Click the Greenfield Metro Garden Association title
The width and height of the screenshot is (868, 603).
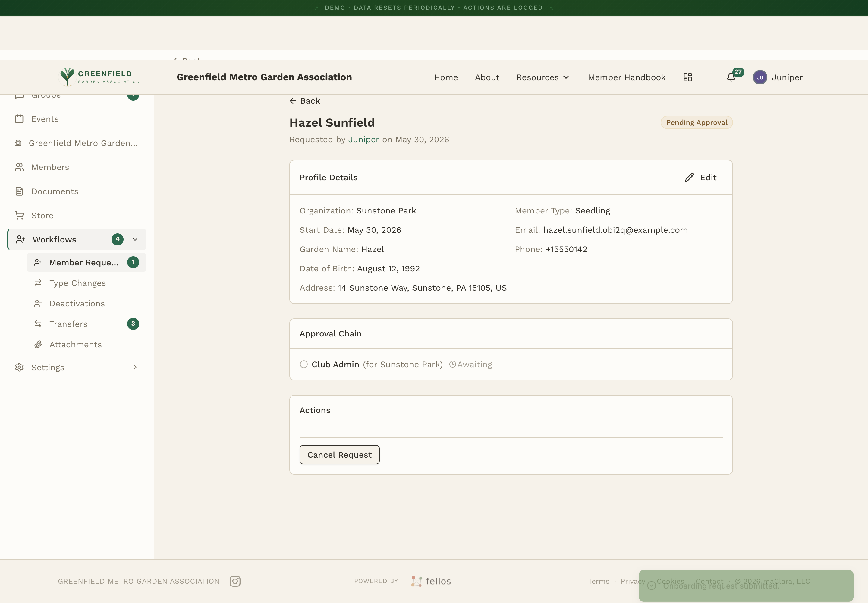pyautogui.click(x=264, y=77)
